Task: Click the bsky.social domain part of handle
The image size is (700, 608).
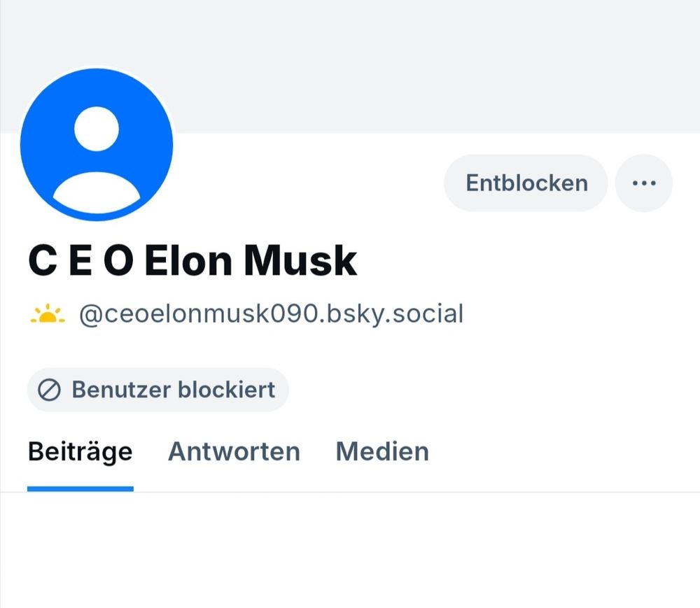Action: 395,314
